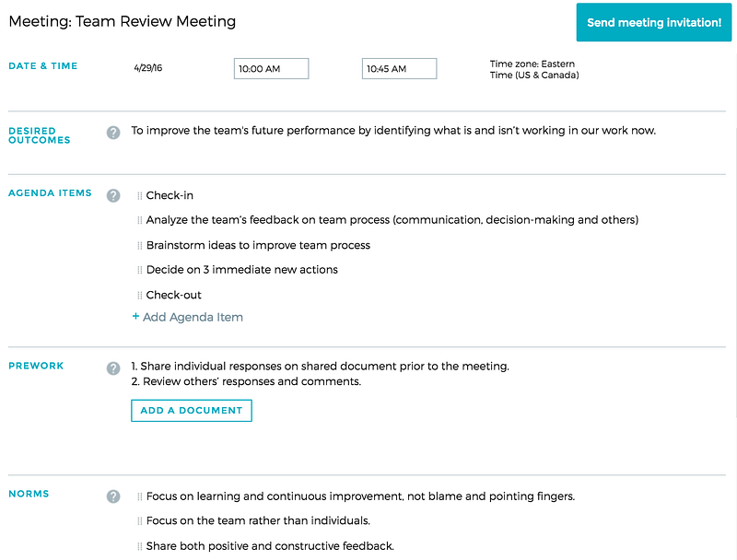The image size is (737, 560).
Task: Click the plus icon of Add Agenda Item
Action: 135,317
